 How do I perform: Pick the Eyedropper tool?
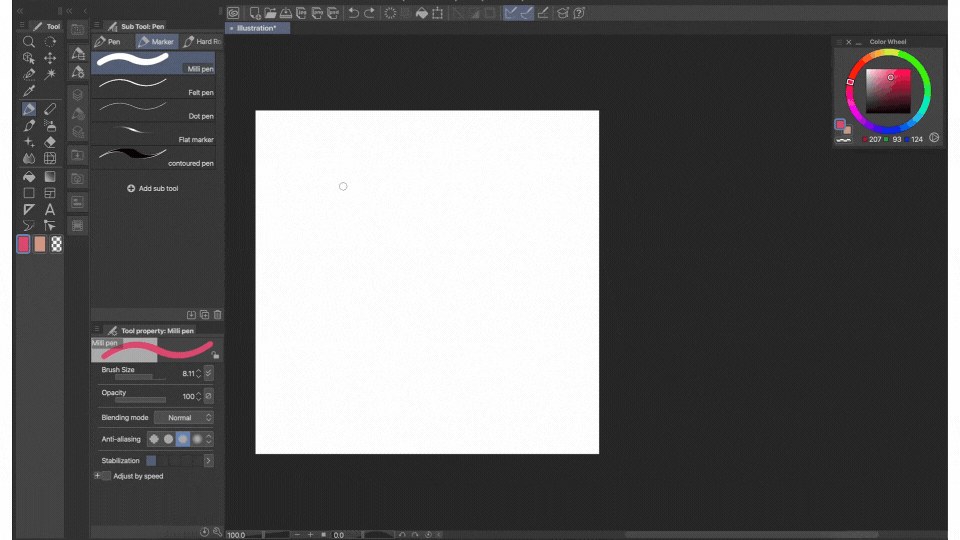click(29, 91)
